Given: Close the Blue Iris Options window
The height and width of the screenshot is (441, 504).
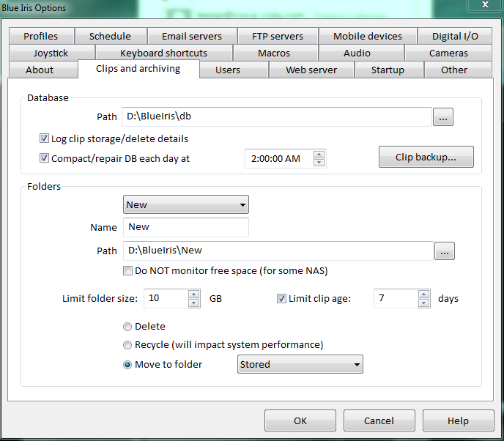Looking at the screenshot, I should tap(485, 5).
